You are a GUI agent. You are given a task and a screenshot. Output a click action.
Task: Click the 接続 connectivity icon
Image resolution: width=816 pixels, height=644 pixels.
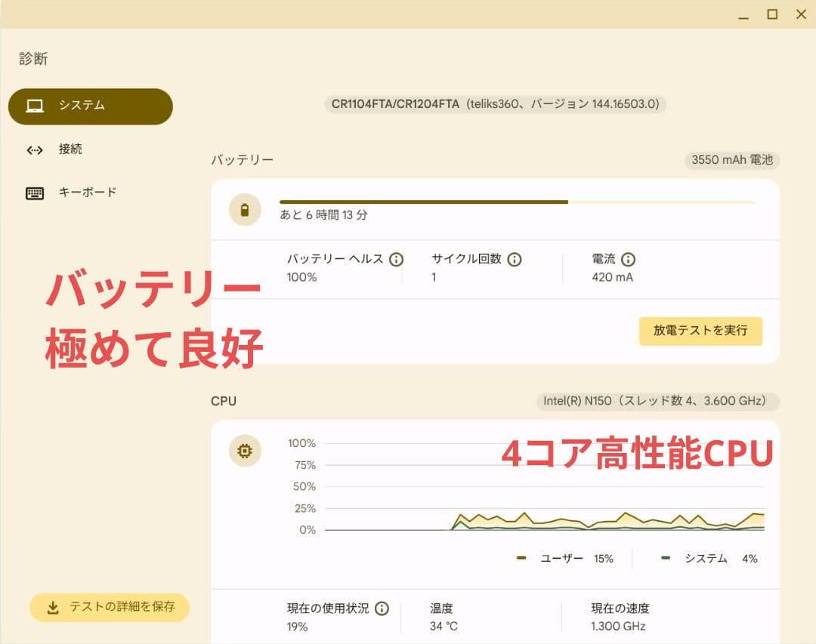(35, 149)
